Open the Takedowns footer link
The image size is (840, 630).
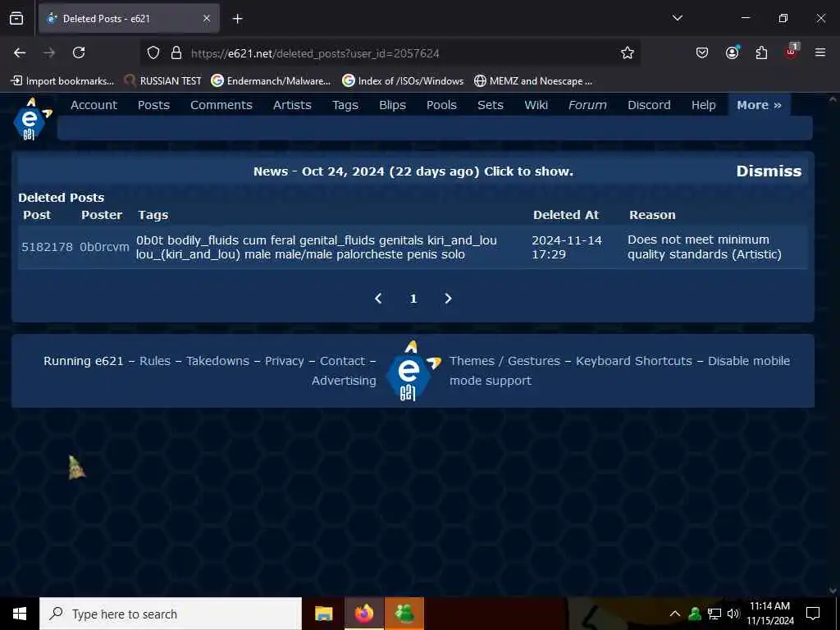(217, 361)
